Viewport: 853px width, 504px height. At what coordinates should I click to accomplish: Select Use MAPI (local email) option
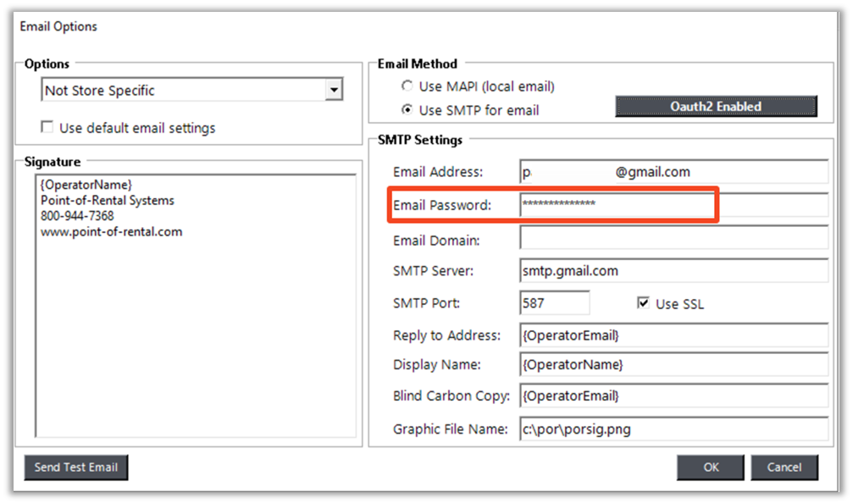407,86
